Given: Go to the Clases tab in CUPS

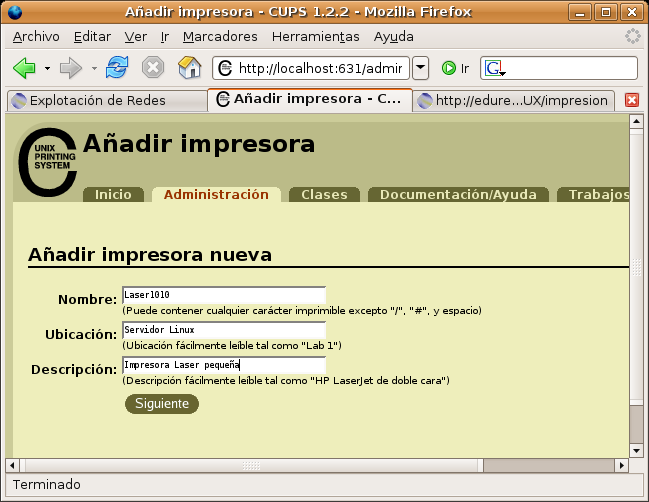Looking at the screenshot, I should pyautogui.click(x=324, y=194).
